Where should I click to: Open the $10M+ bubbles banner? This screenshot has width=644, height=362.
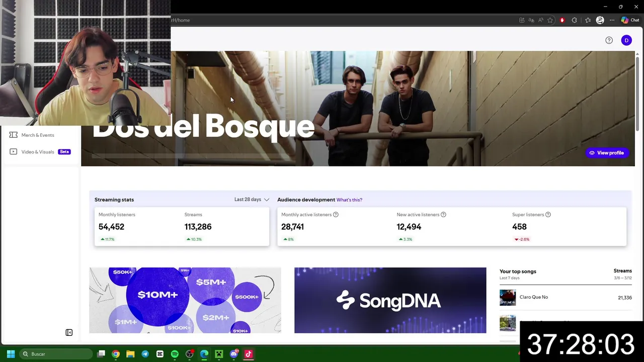coord(185,300)
